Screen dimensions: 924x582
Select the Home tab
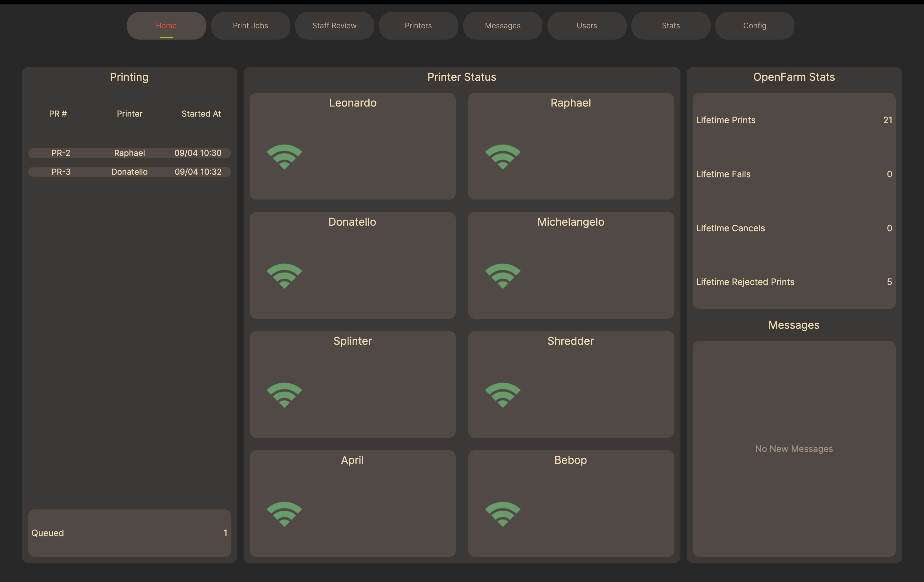(166, 25)
